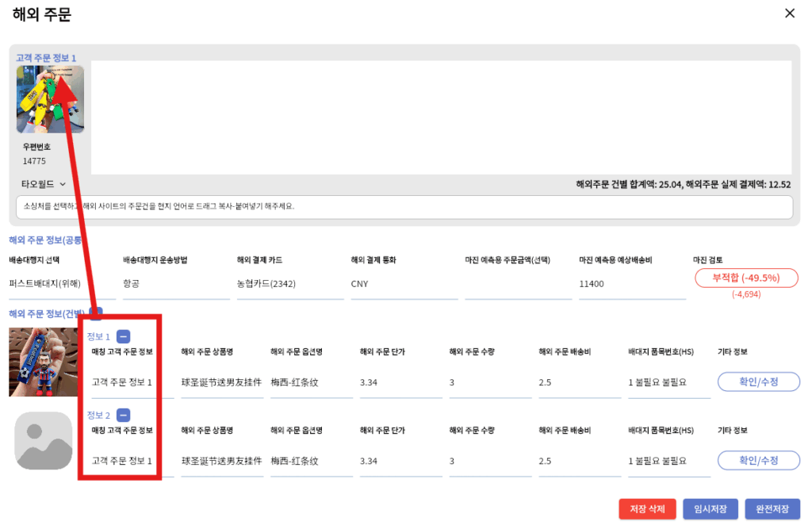This screenshot has height=529, width=812.
Task: Click the minus icon next to 정보 1
Action: point(124,336)
